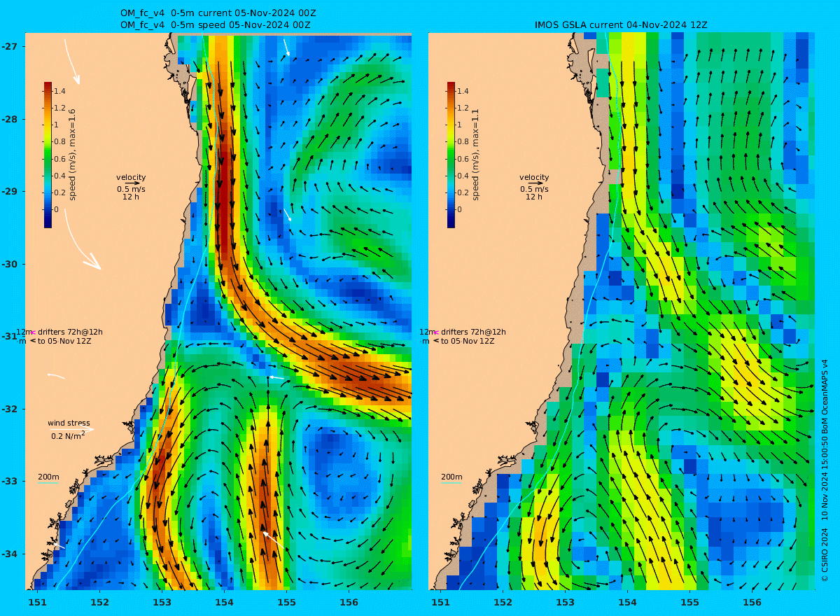
Task: Click the white wind arrow near latitude -27.5 on land
Action: [x=72, y=62]
